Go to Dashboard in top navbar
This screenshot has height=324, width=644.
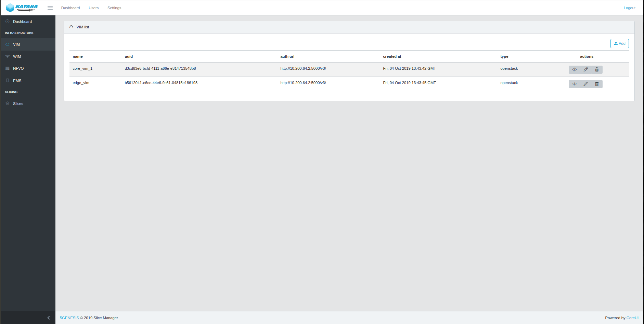point(70,8)
